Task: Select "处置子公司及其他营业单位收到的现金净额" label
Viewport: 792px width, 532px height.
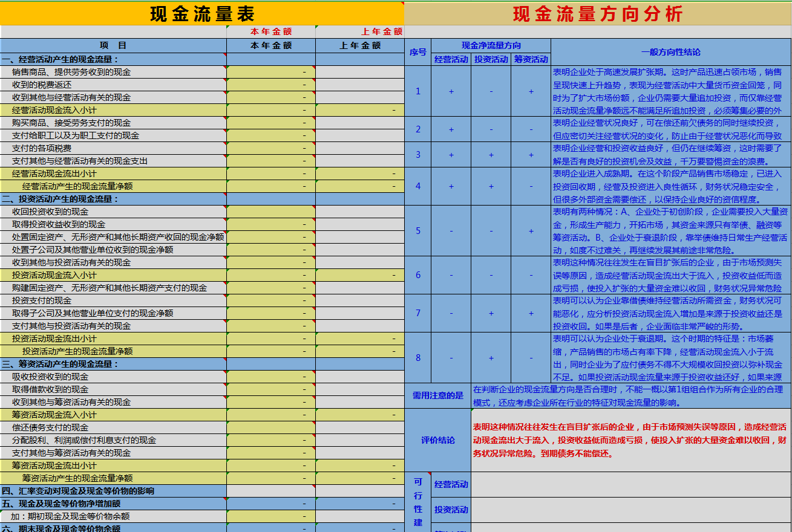Action: [93, 250]
